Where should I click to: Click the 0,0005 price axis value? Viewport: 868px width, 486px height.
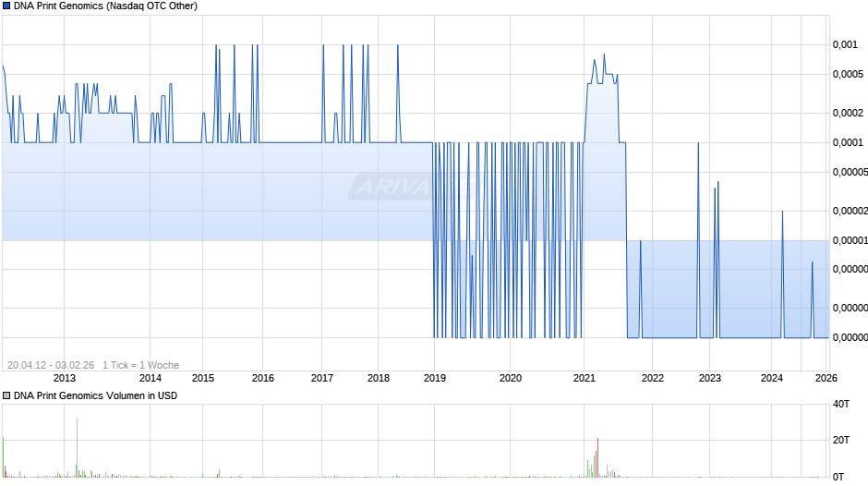[x=848, y=74]
